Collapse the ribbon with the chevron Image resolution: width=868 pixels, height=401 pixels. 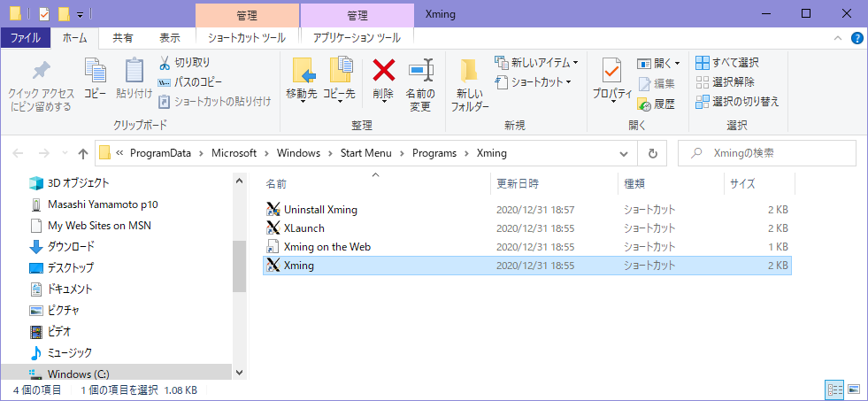[838, 38]
